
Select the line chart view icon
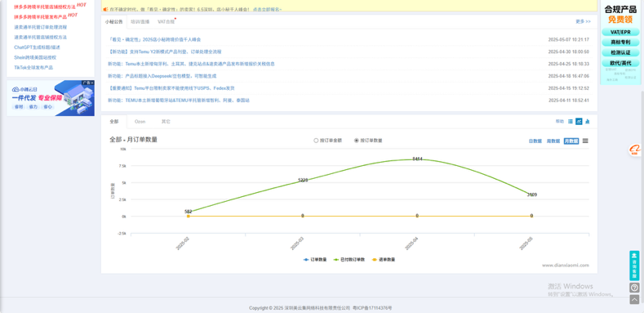tap(579, 122)
